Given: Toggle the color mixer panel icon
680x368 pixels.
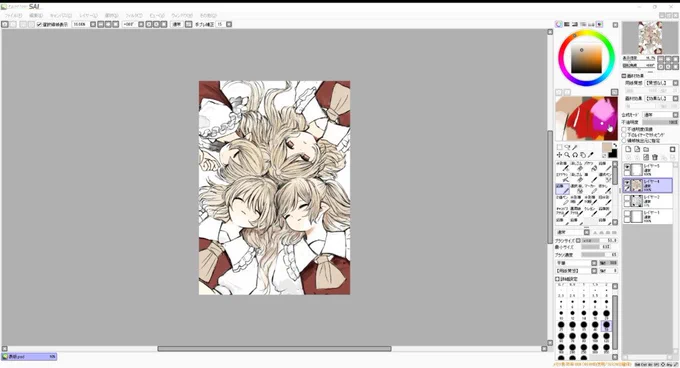Looking at the screenshot, I should [583, 24].
